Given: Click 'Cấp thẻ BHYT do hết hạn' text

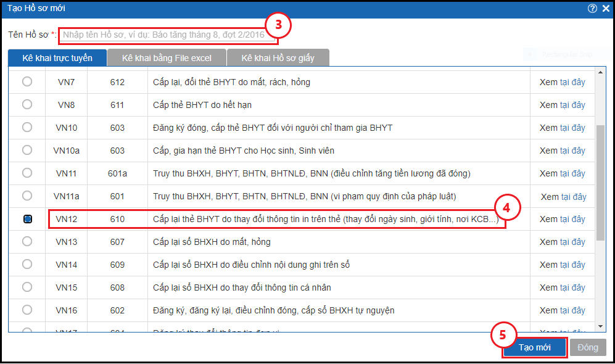Looking at the screenshot, I should click(202, 105).
